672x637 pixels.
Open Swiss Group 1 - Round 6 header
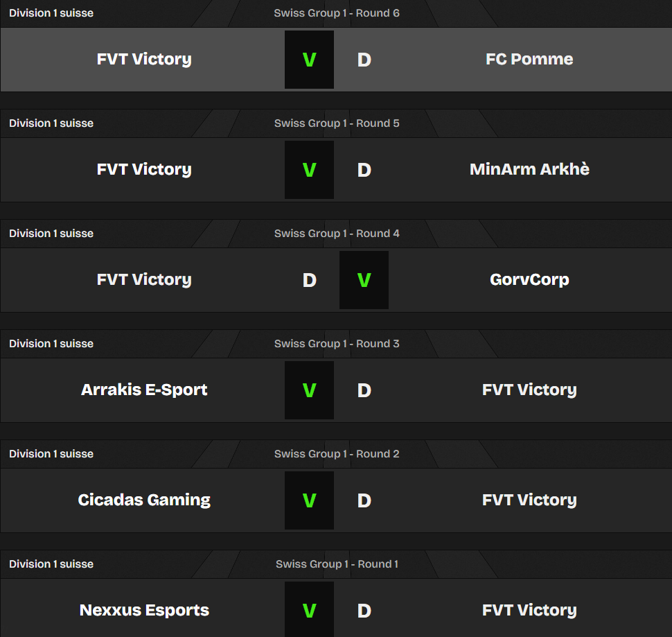[337, 13]
